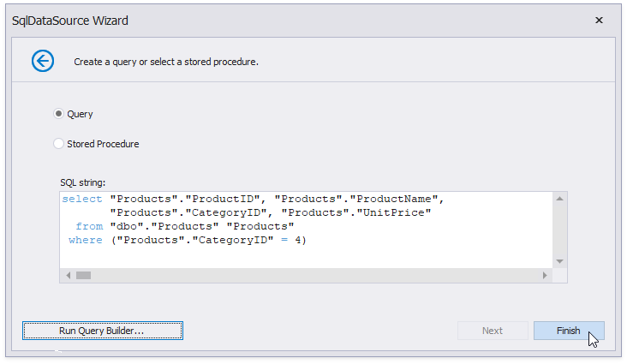Place cursor in empty SQL string area
This screenshot has width=627, height=364.
306,257
